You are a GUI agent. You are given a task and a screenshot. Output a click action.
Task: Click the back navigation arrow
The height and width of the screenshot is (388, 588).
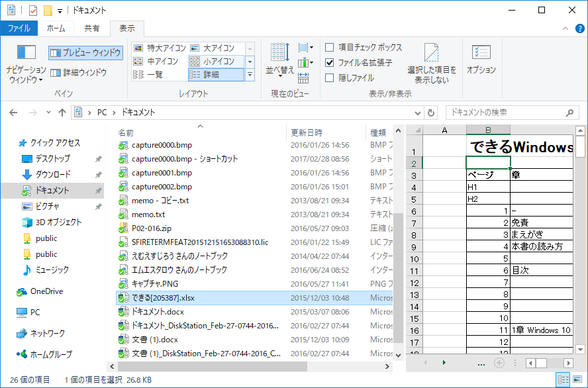pos(12,113)
